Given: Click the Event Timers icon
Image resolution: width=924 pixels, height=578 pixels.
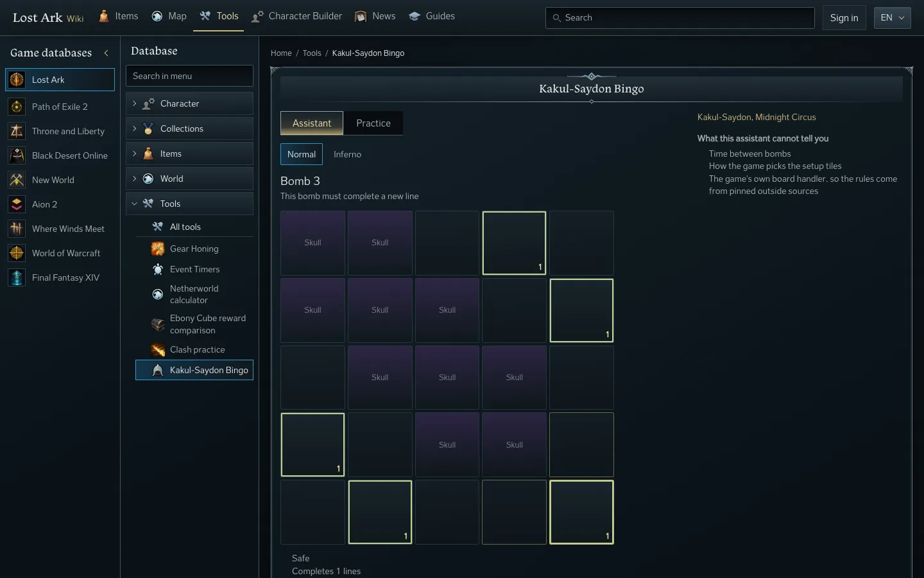Looking at the screenshot, I should pos(158,269).
